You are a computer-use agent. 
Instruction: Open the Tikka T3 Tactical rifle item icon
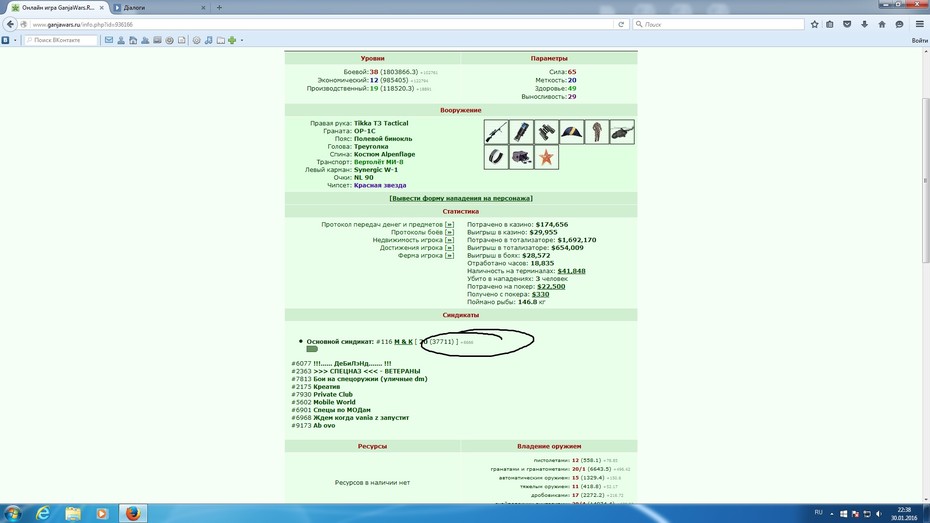496,132
